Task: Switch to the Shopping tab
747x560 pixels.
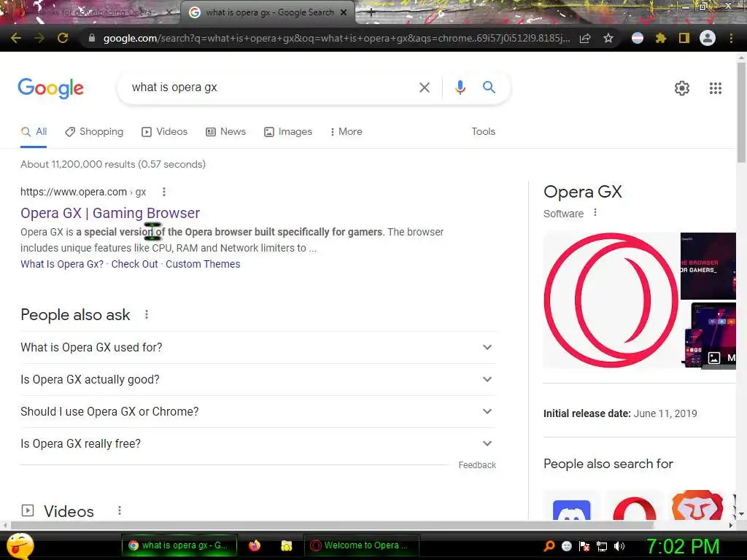Action: (94, 132)
